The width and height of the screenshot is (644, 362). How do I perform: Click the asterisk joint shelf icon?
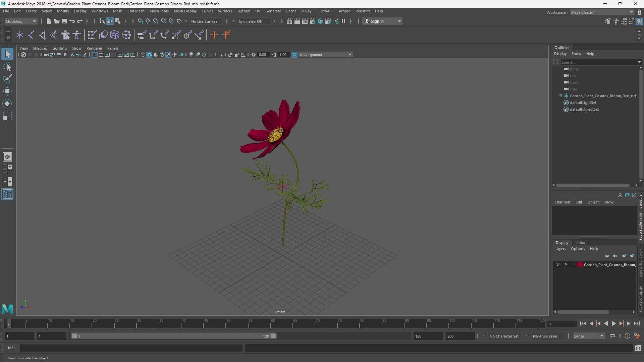coord(20,35)
